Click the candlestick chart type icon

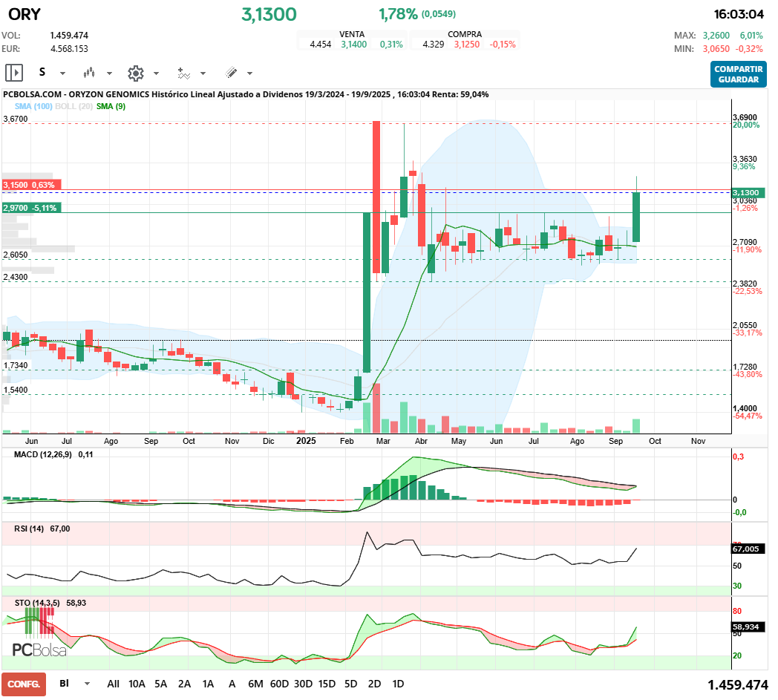point(89,73)
